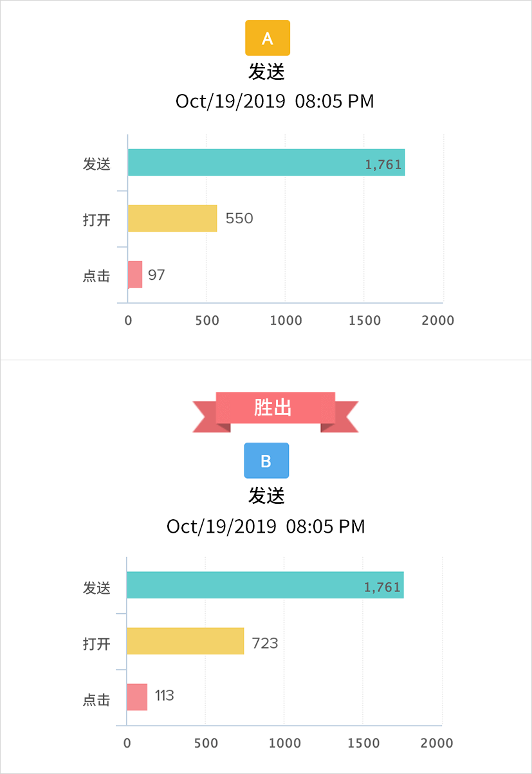This screenshot has height=774, width=532.
Task: Click the 发送 heading under badge B
Action: tap(266, 495)
